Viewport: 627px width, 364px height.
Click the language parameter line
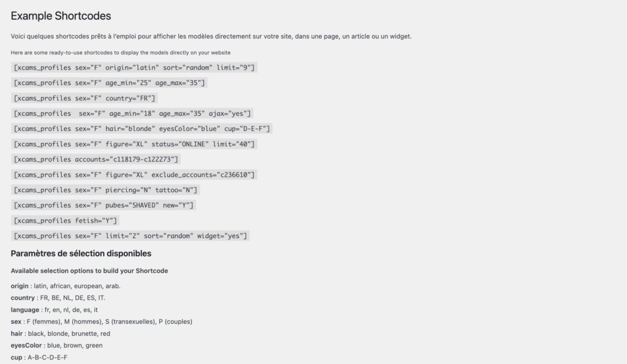[x=54, y=310]
